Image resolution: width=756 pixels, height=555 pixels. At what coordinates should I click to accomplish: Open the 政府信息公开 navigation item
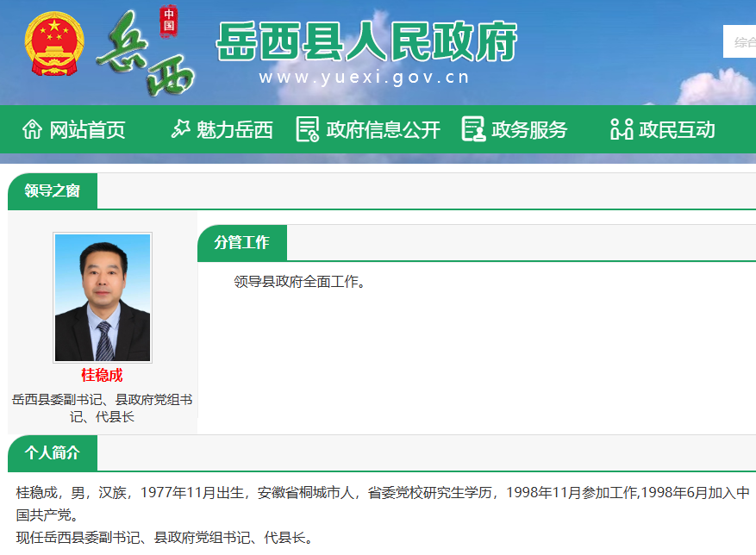[383, 130]
